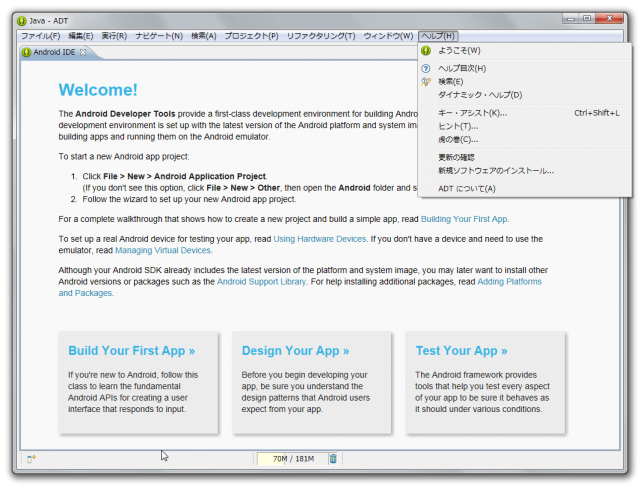Viewport: 640px width, 486px height.
Task: Click the Welcome menu entry's green icon
Action: [x=426, y=51]
